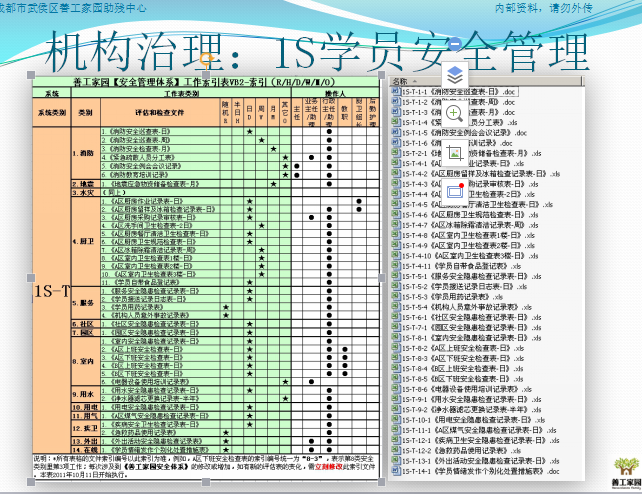Click Excel icon of 1S-T-9-1 用水安全隐患检查记录表

click(x=396, y=399)
